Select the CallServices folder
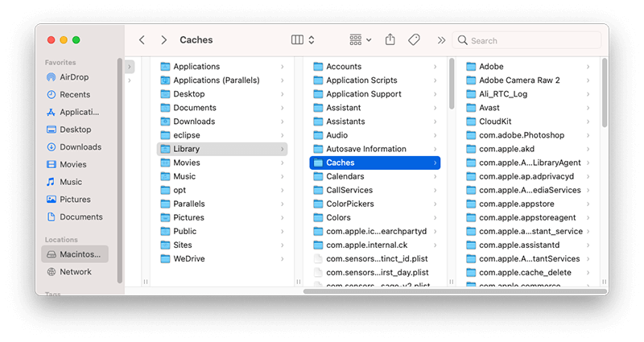 tap(375, 190)
